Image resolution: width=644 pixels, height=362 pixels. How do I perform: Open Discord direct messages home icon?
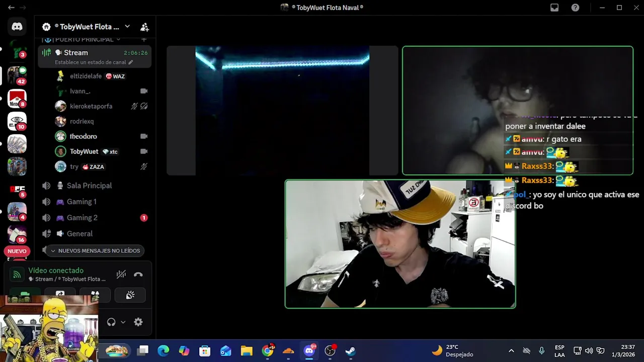(17, 27)
